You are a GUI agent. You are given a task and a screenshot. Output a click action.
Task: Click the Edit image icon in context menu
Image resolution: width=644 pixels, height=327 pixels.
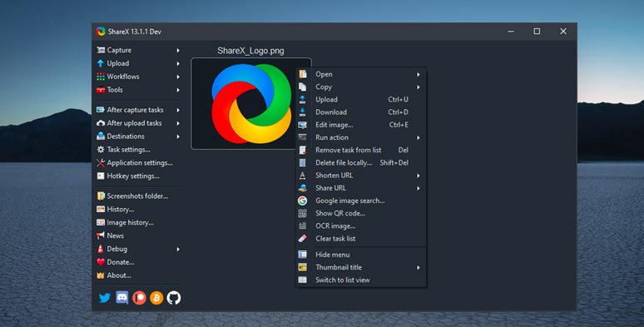pyautogui.click(x=302, y=125)
